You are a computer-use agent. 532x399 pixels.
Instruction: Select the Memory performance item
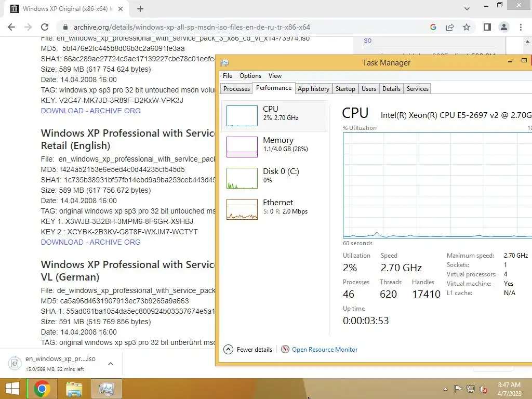coord(274,147)
